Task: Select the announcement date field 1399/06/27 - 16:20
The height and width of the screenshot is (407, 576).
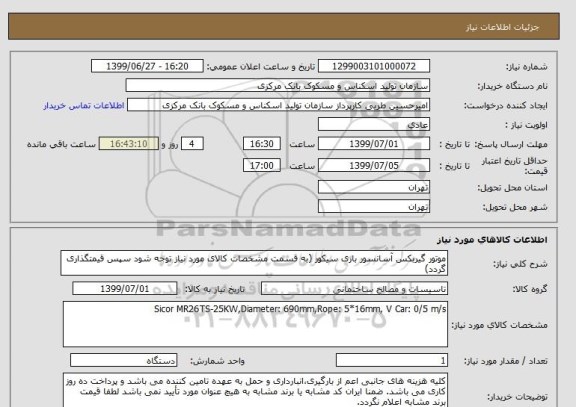Action: (147, 66)
